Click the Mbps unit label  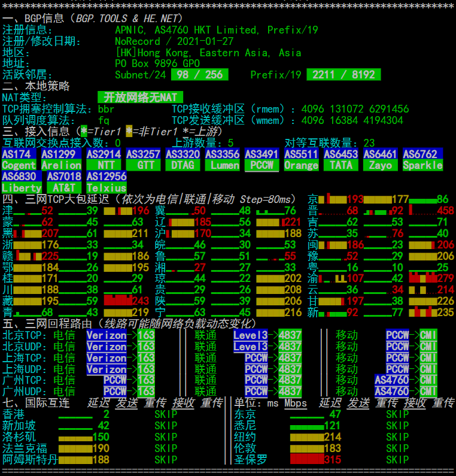point(296,403)
